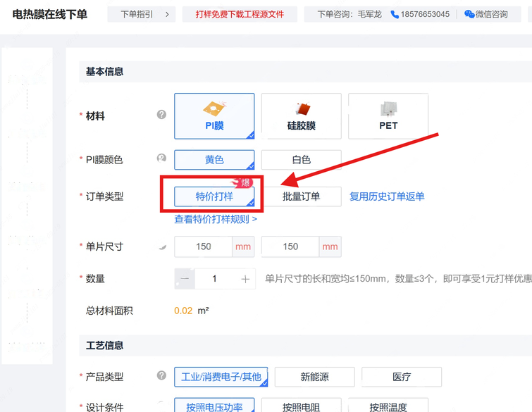Click the 复用历史订单返单 link
Image resolution: width=532 pixels, height=412 pixels.
[387, 196]
